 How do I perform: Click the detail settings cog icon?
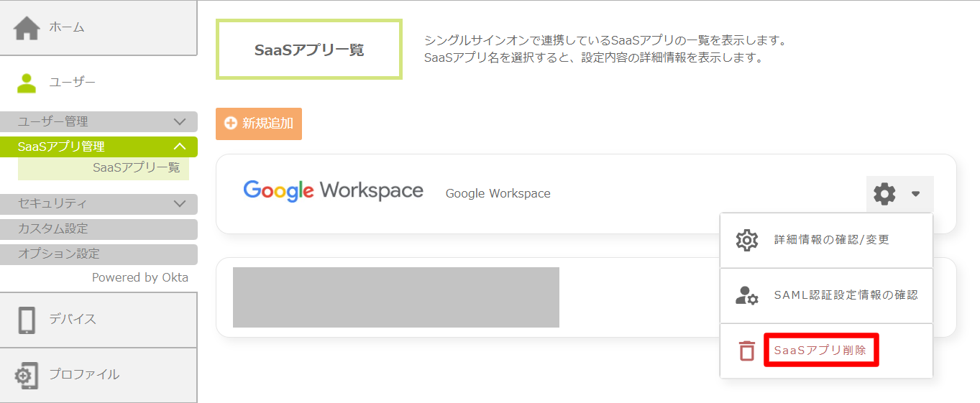[x=747, y=240]
